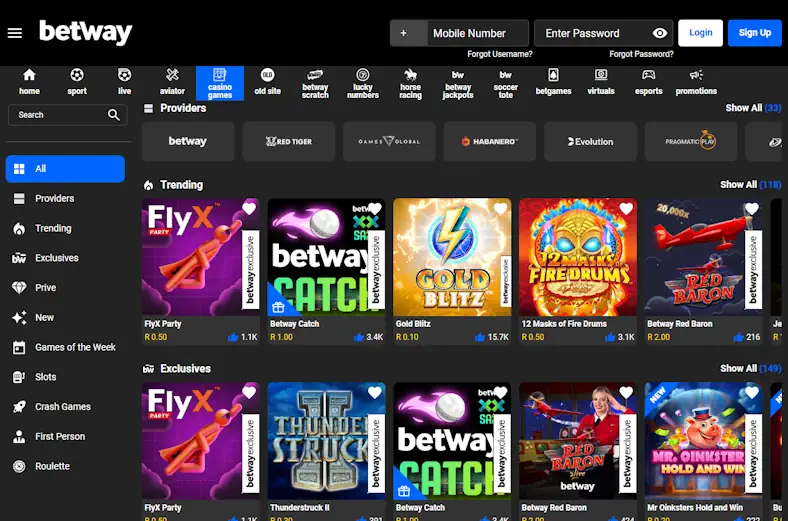
Task: Favorite Betway Catch in Trending
Action: tap(375, 209)
